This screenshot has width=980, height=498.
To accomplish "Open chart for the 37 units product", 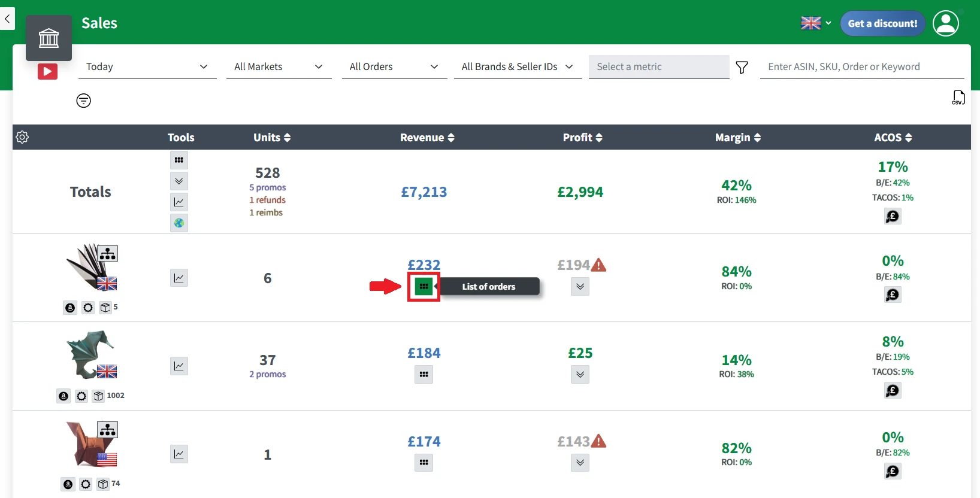I will coord(179,366).
